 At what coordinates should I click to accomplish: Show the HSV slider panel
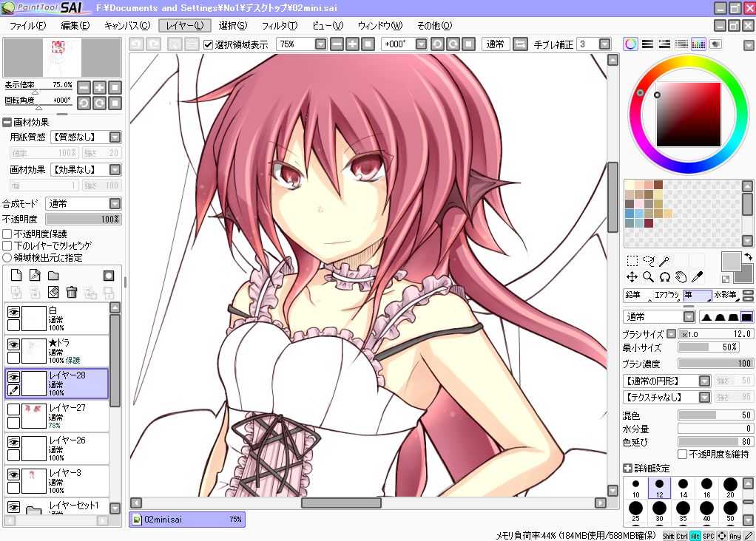click(664, 44)
